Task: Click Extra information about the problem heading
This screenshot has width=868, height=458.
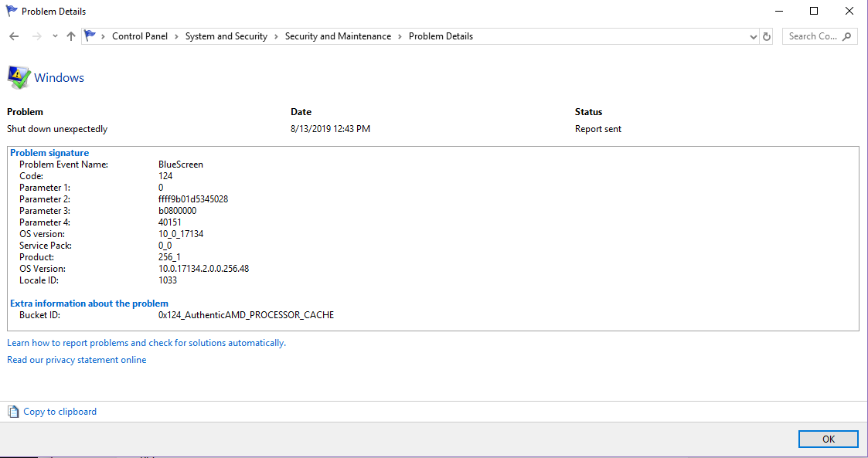Action: point(89,304)
